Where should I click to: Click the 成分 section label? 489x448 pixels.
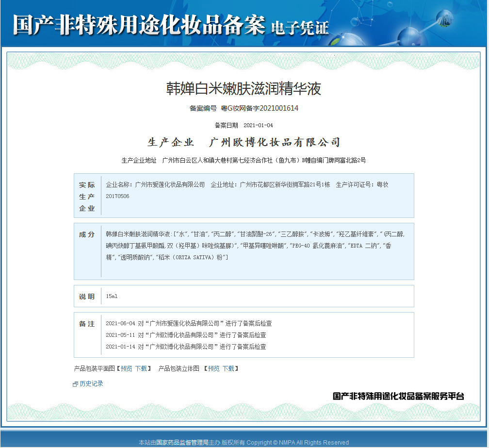(x=87, y=234)
